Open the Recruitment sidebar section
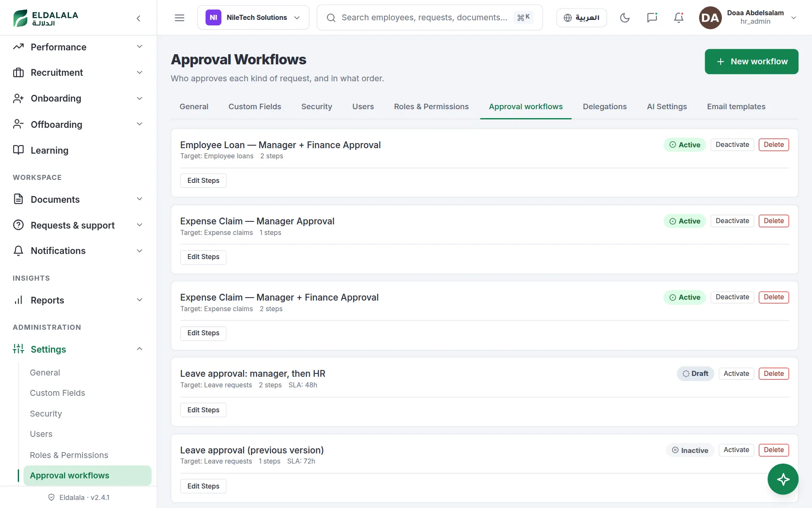The image size is (812, 508). coord(78,72)
